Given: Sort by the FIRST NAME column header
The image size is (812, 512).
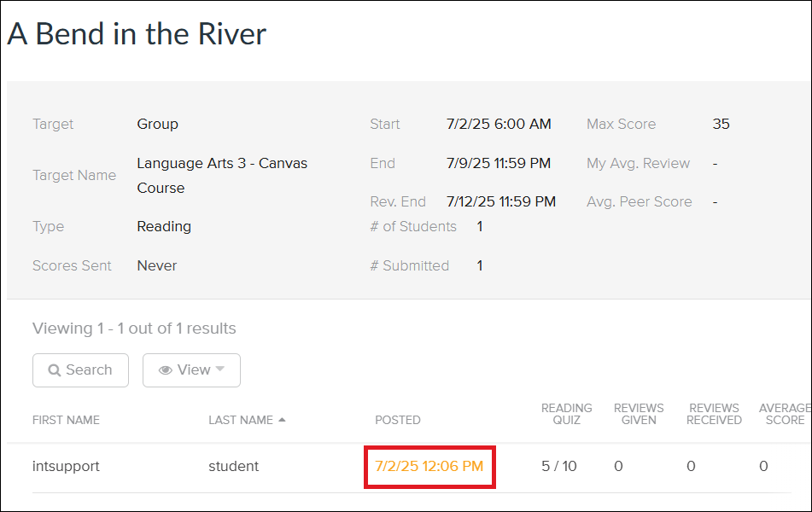Looking at the screenshot, I should pos(66,420).
